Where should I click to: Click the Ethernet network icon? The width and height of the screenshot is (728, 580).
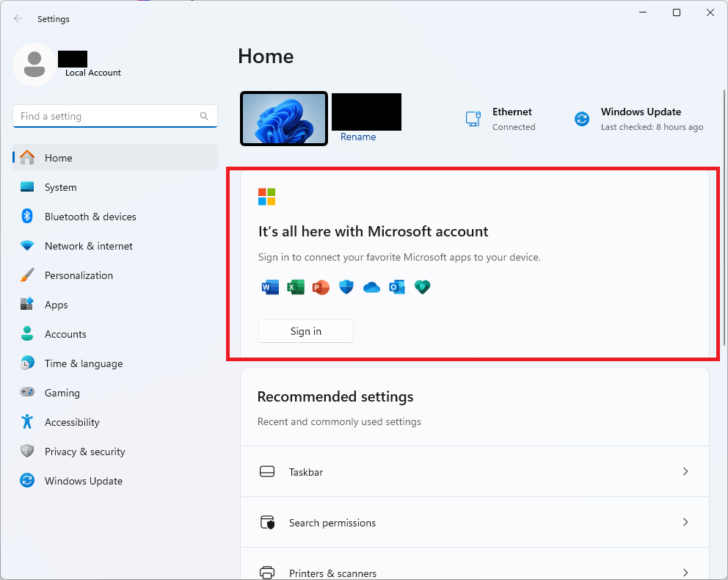click(x=473, y=119)
